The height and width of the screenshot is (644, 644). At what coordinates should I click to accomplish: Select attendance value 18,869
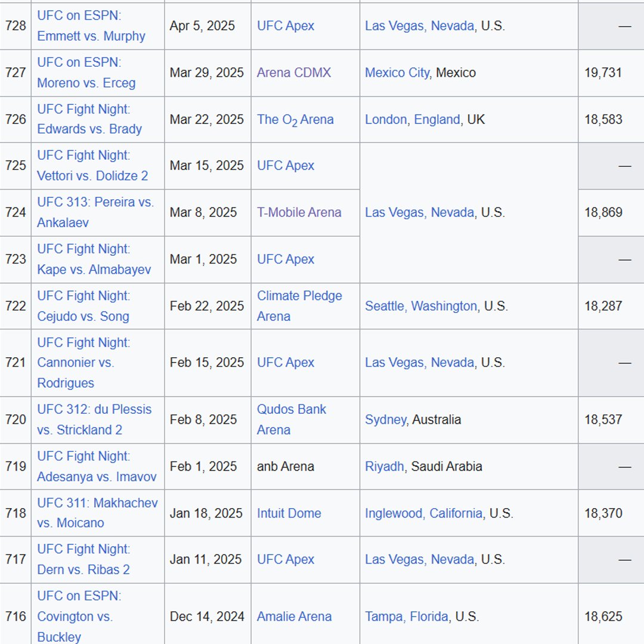point(603,212)
